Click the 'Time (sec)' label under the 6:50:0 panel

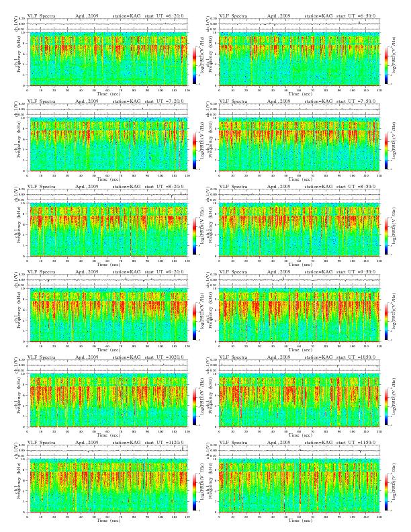pyautogui.click(x=300, y=93)
